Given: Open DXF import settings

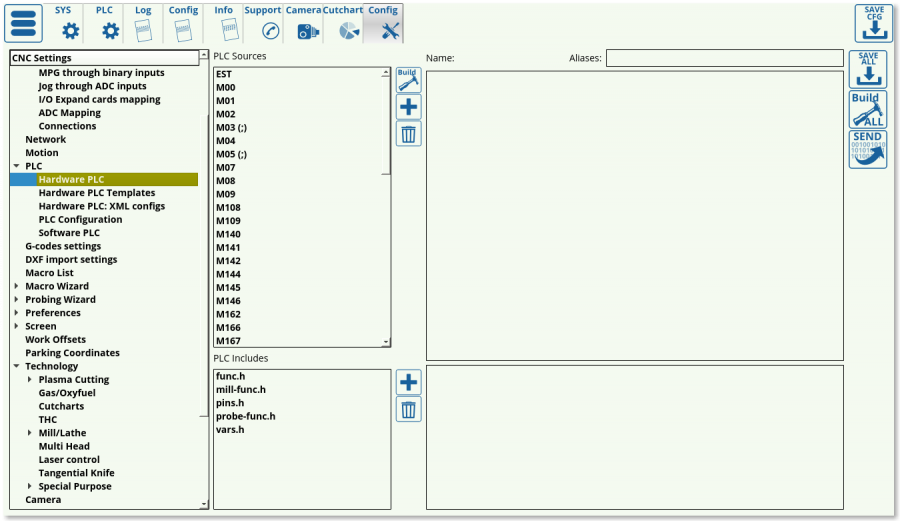Looking at the screenshot, I should pyautogui.click(x=71, y=259).
